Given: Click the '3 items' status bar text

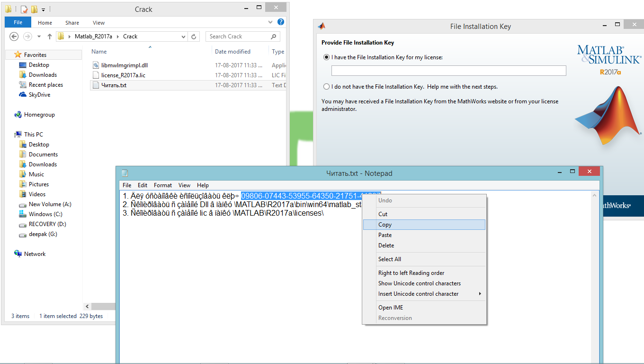Looking at the screenshot, I should [x=20, y=316].
